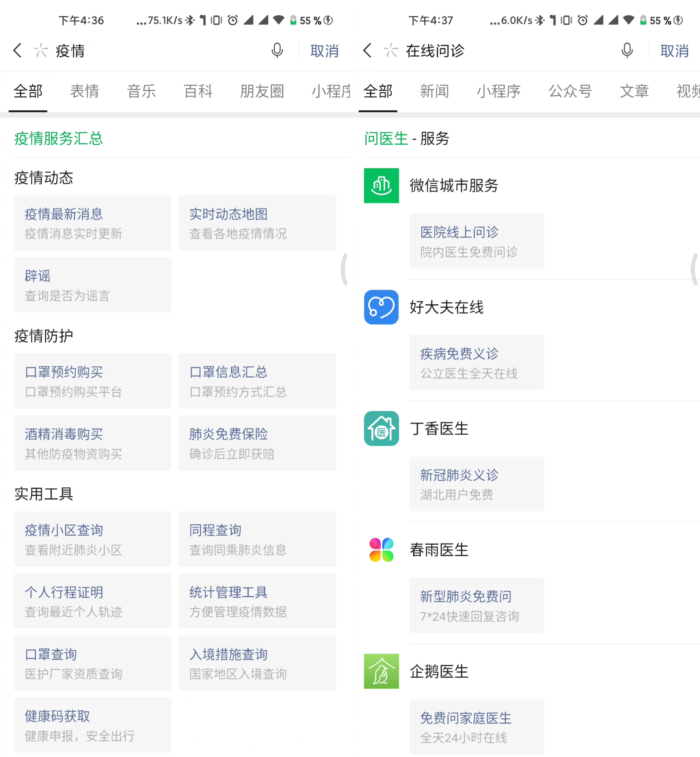Open the 同程查询 card
Screen dimensions: 700x757
pos(257,539)
